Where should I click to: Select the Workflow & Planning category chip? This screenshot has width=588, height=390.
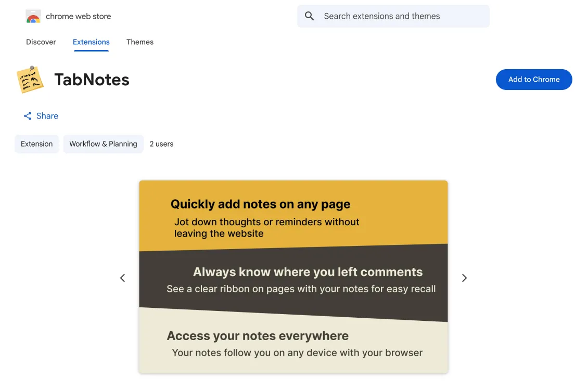103,144
